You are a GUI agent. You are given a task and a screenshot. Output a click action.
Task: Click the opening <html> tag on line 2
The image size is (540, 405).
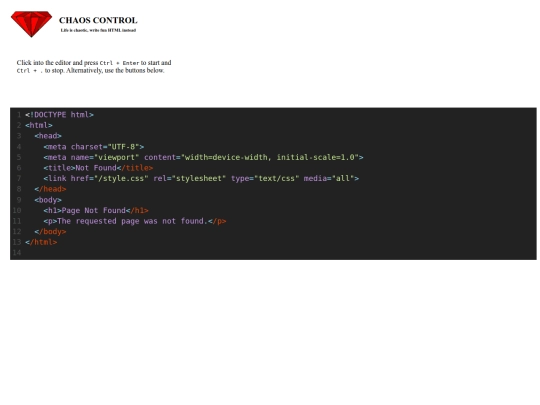point(39,125)
